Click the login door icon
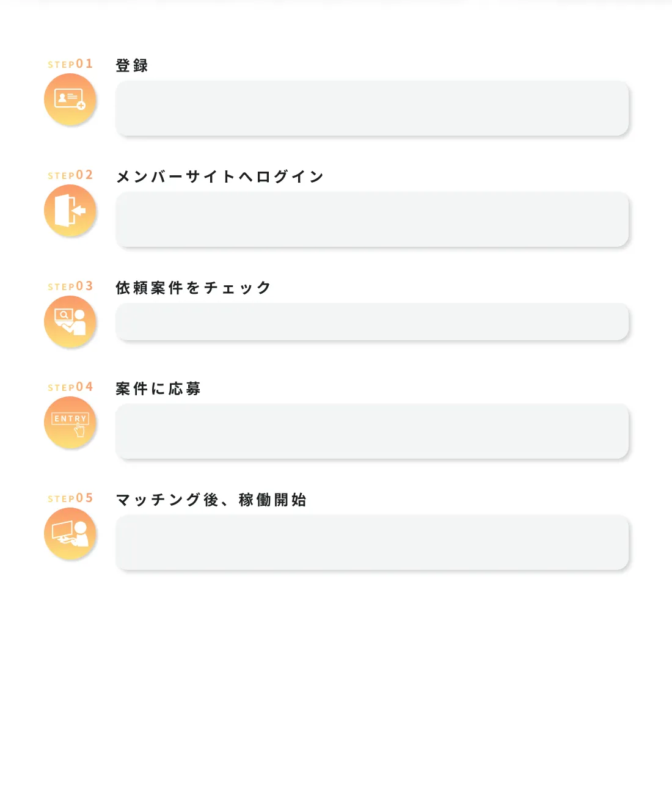This screenshot has width=672, height=794. click(x=70, y=211)
